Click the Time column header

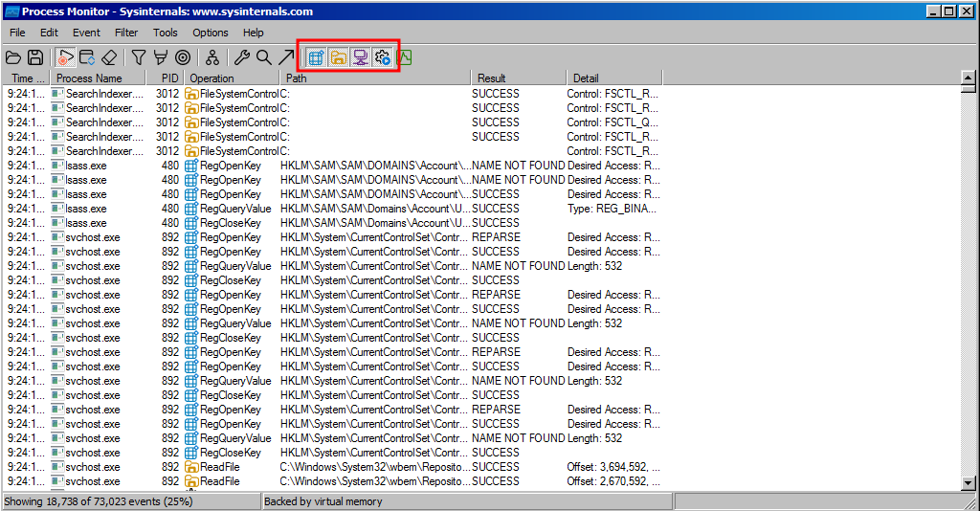(x=26, y=78)
